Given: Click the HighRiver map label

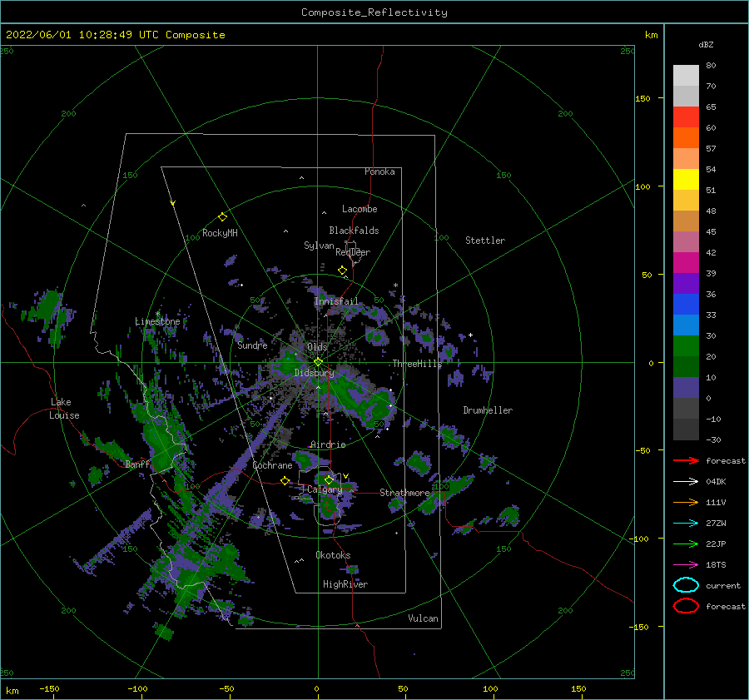Looking at the screenshot, I should coord(345,584).
